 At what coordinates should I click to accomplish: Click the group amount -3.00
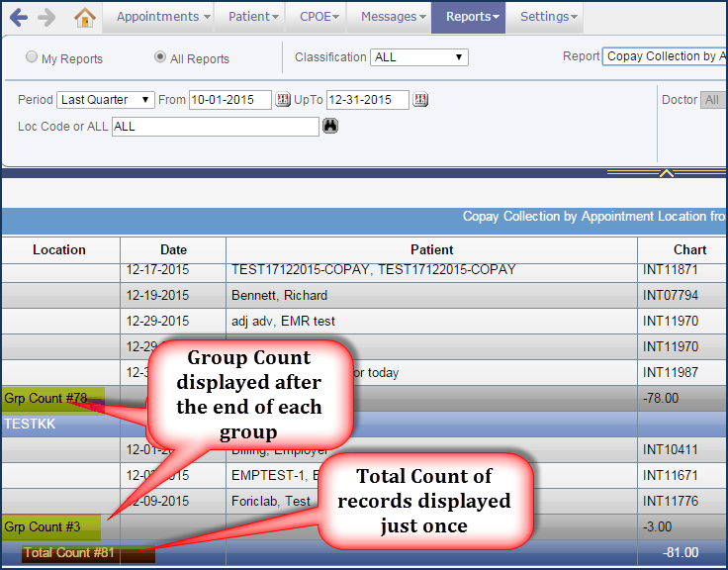pos(657,527)
